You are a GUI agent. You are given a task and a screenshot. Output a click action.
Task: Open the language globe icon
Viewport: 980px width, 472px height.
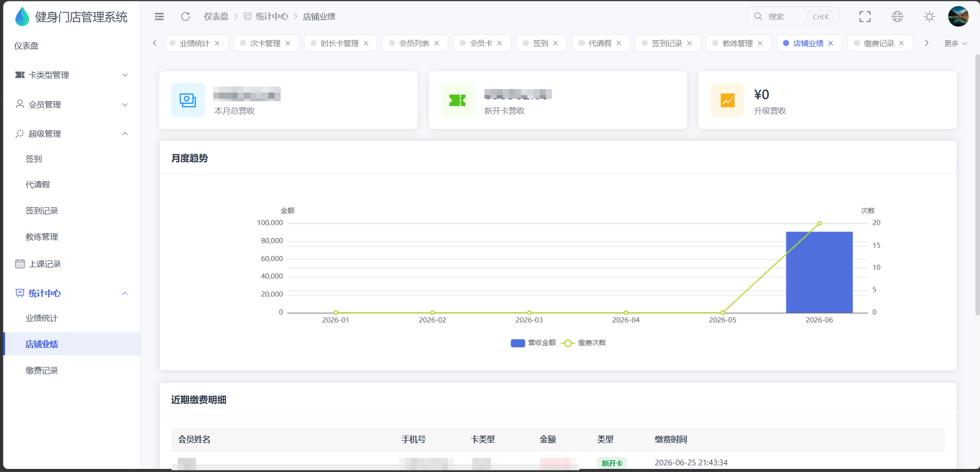[897, 17]
